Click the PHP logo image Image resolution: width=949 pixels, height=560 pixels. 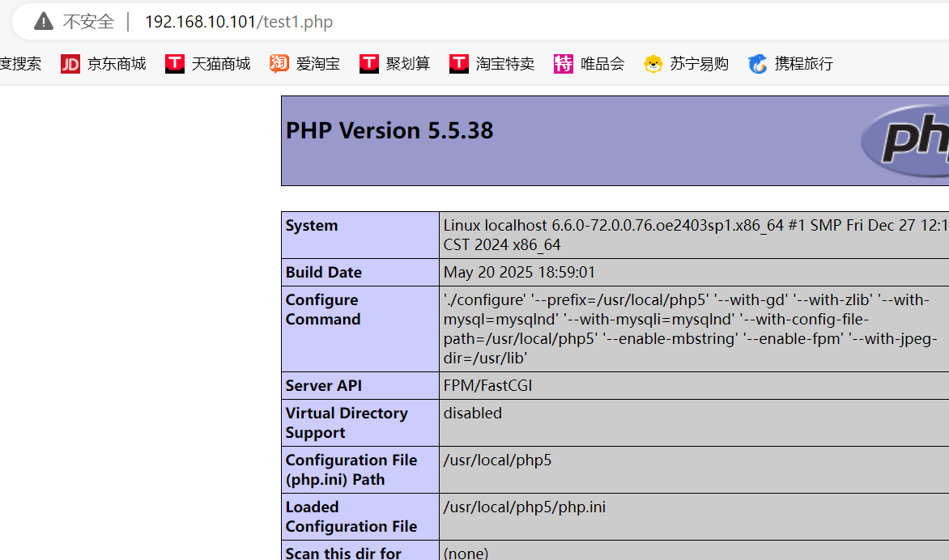click(904, 140)
